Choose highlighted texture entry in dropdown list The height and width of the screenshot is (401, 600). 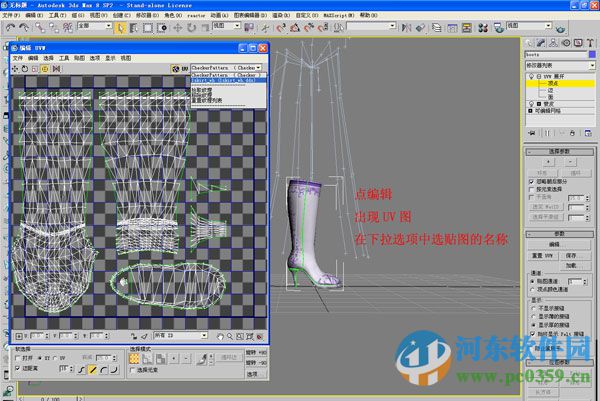click(228, 80)
